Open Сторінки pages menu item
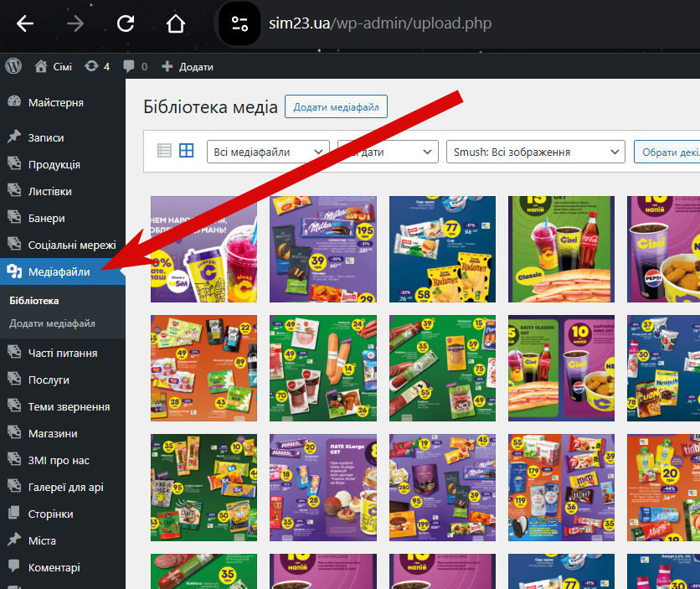700x589 pixels. (x=50, y=514)
